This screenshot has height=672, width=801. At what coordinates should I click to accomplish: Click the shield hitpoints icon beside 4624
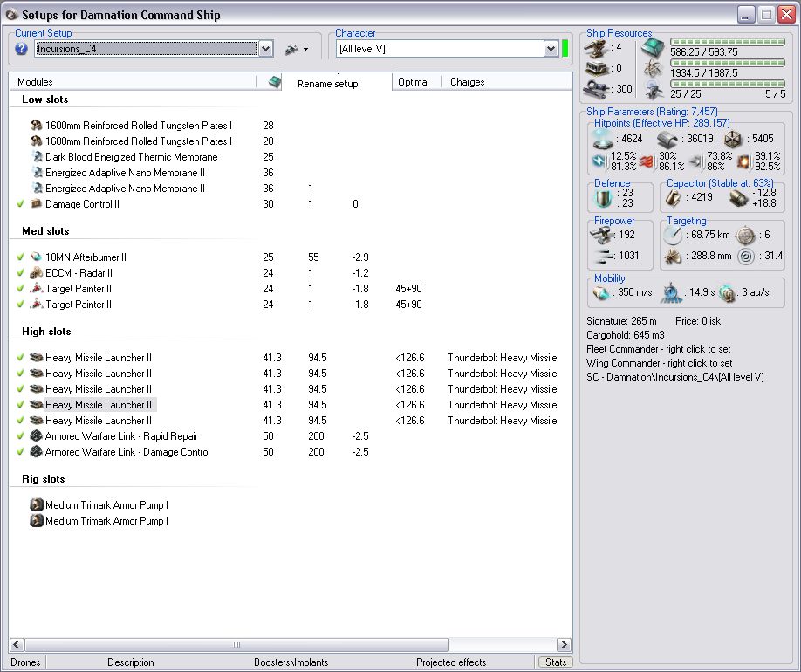click(x=602, y=139)
